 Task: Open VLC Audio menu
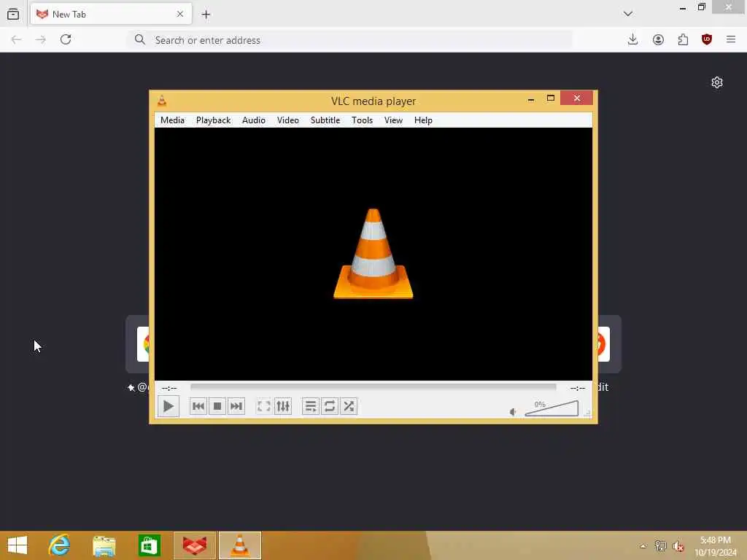coord(253,120)
